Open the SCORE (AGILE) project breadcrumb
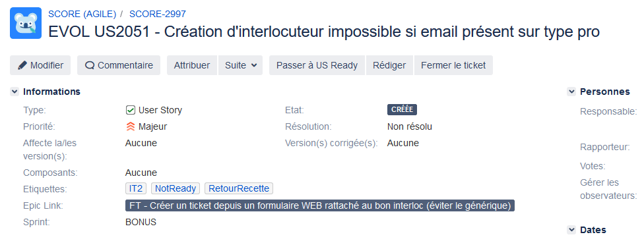 tap(82, 14)
